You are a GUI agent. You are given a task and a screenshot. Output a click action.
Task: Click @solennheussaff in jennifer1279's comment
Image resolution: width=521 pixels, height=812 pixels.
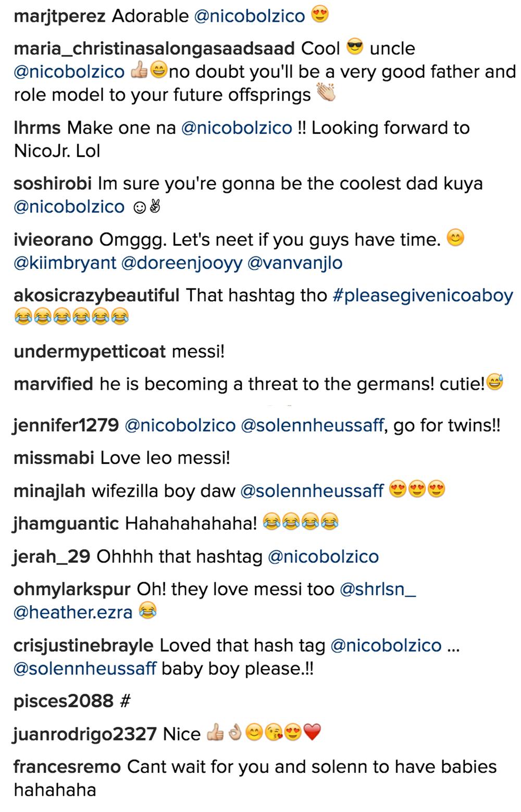(313, 426)
